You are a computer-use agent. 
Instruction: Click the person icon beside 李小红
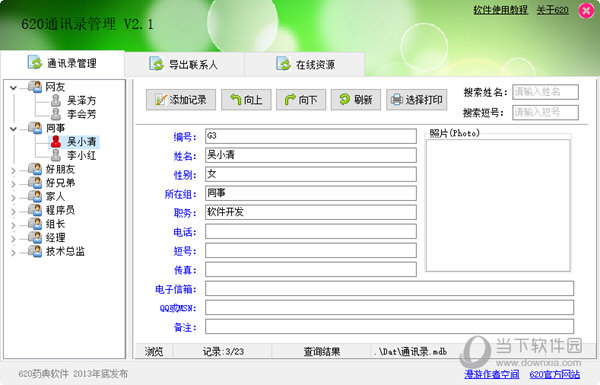(x=56, y=155)
